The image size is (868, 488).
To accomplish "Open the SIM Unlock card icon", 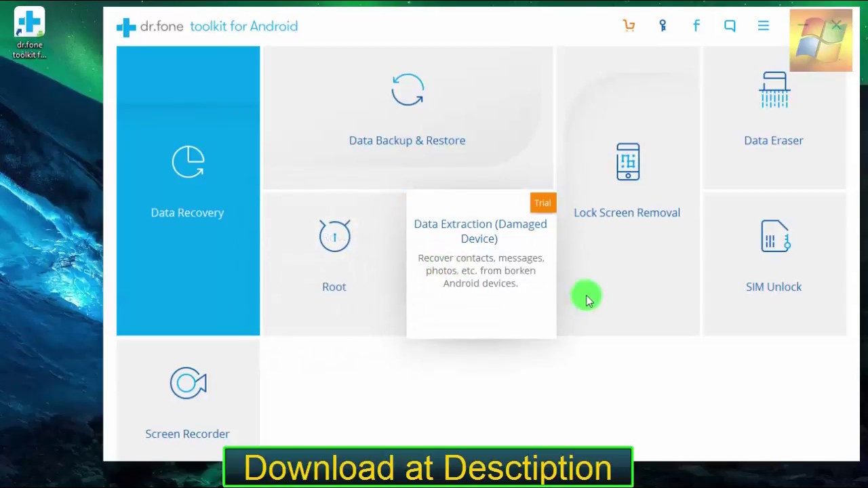I will [775, 236].
